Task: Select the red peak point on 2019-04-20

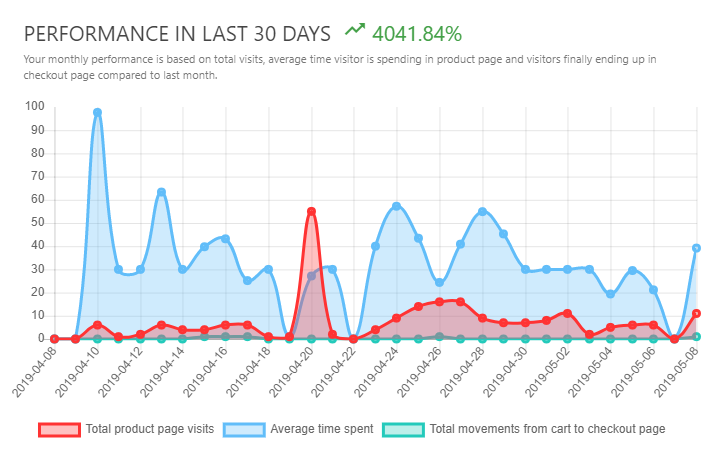Action: point(311,212)
